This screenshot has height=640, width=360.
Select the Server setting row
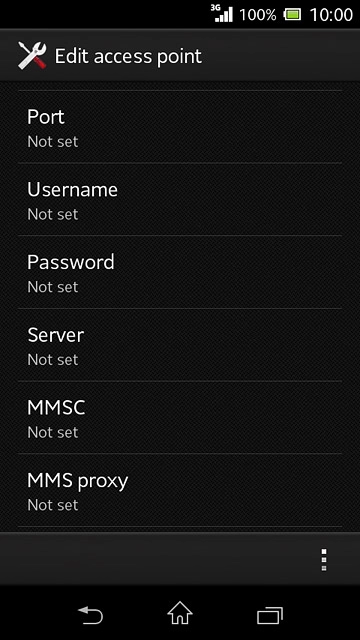coord(180,345)
